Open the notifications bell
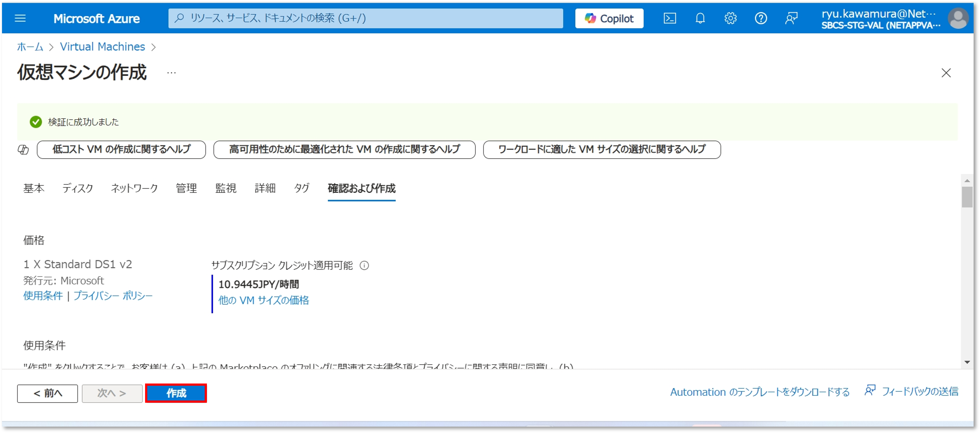The height and width of the screenshot is (433, 980). (x=700, y=18)
